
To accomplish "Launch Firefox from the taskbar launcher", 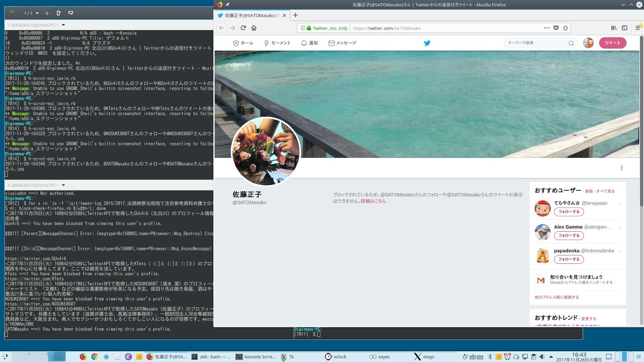I will [x=83, y=357].
